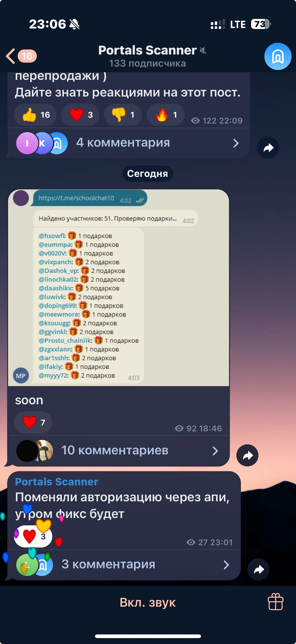Expand the 4 комментария thread
The width and height of the screenshot is (296, 644).
[x=129, y=143]
